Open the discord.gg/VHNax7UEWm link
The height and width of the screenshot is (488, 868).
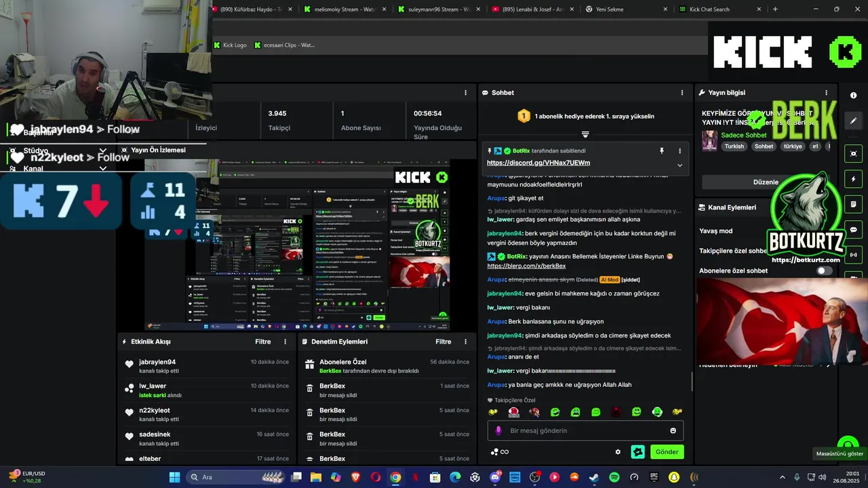click(538, 163)
